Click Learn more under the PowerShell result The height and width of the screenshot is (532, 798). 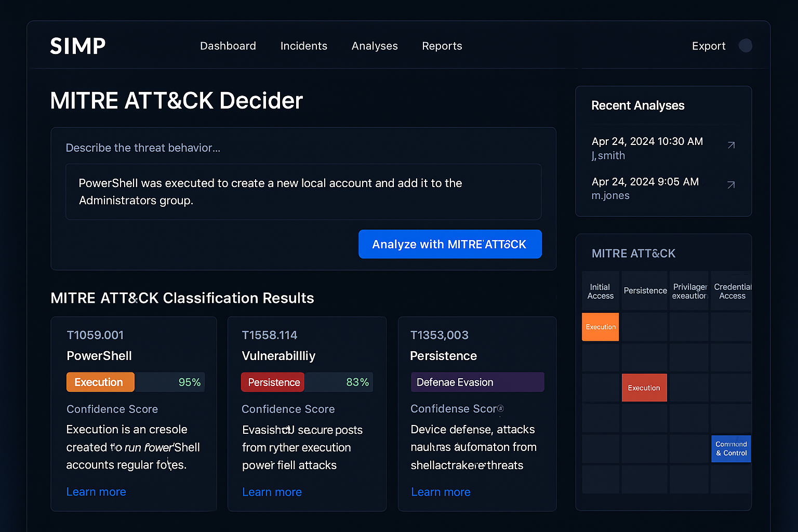96,491
